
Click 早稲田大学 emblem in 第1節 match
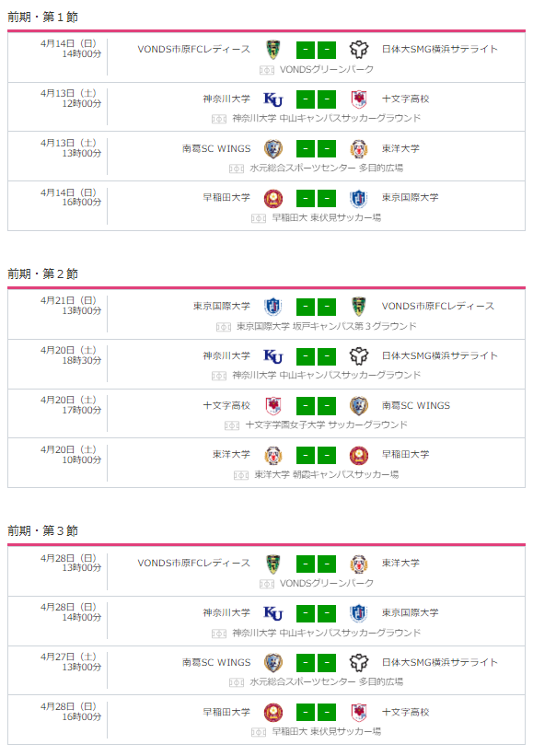pos(273,198)
